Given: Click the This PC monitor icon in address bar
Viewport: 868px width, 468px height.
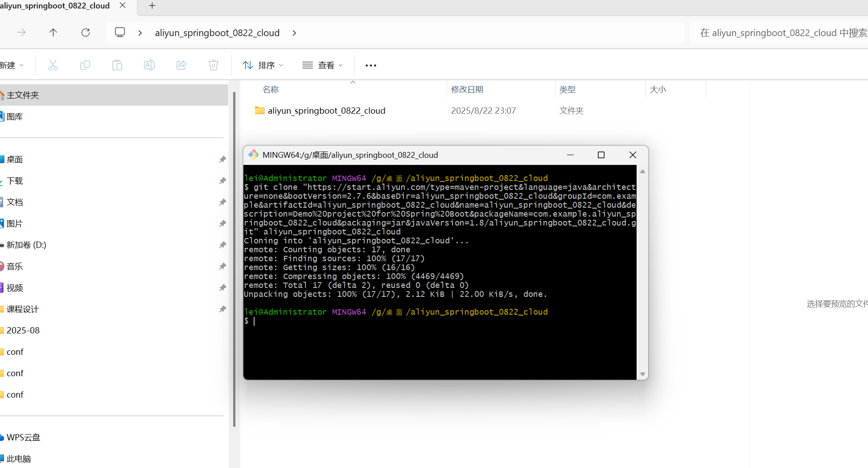Looking at the screenshot, I should [x=120, y=33].
